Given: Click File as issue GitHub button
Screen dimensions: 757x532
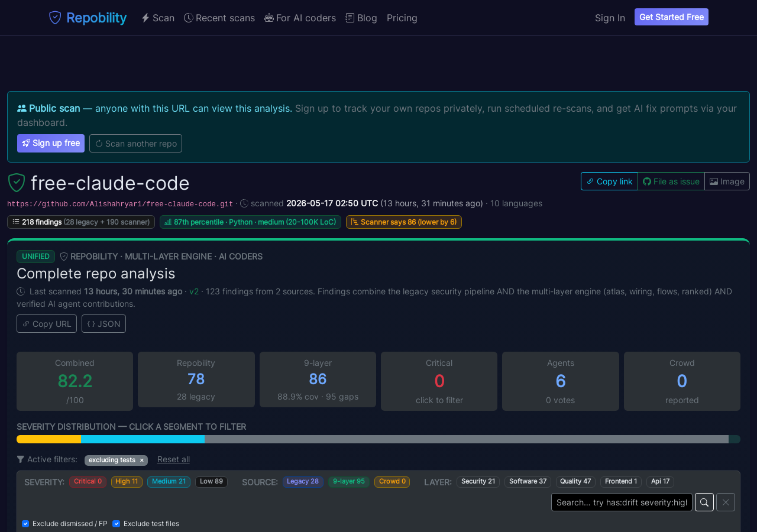Looking at the screenshot, I should click(671, 181).
